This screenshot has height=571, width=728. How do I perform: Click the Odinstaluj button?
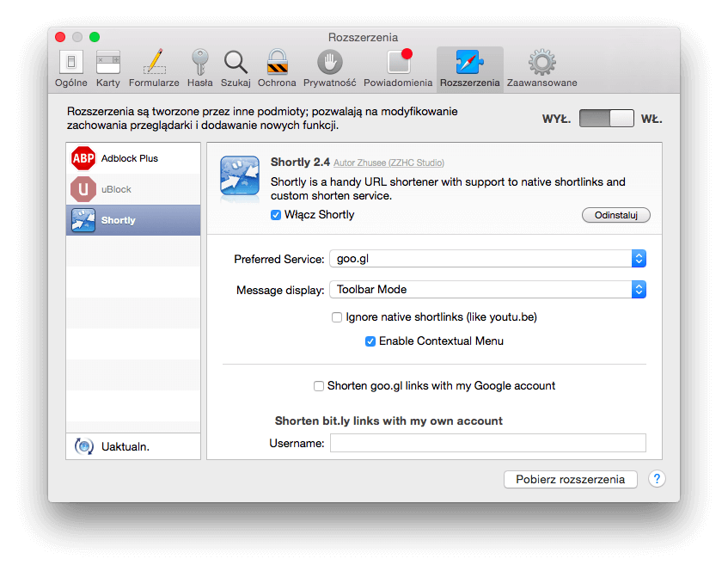coord(616,215)
